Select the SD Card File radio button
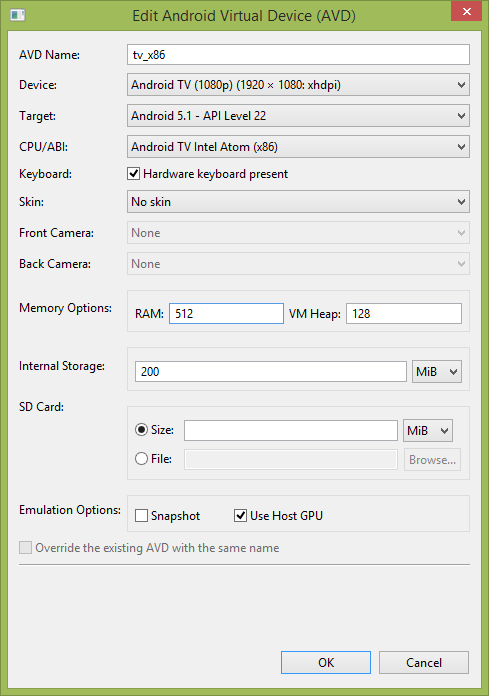This screenshot has height=696, width=489. pos(142,459)
